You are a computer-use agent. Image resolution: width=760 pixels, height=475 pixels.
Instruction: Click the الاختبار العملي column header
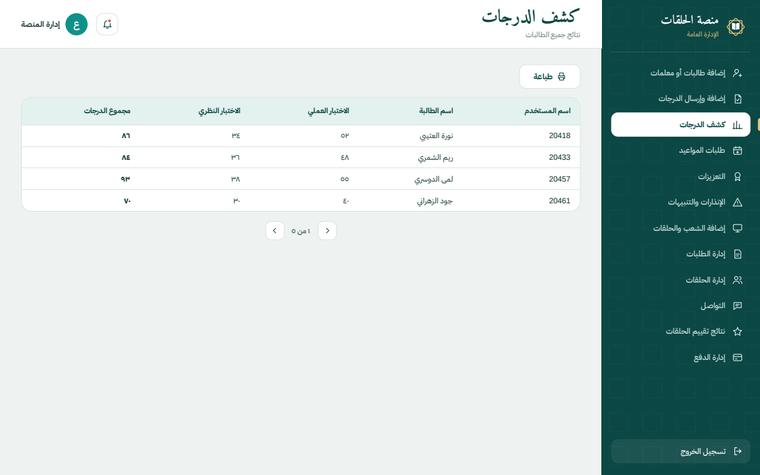[328, 111]
